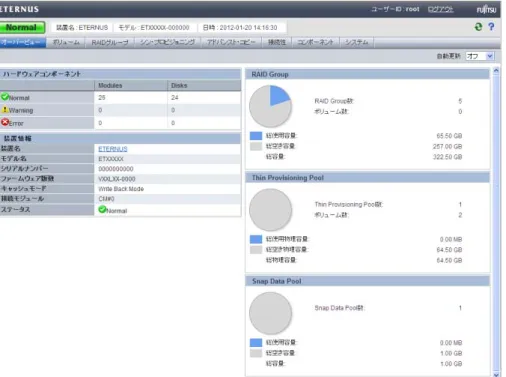Image resolution: width=506 pixels, height=377 pixels.
Task: Click the Thin Provisioning Pool panel header
Action: 368,178
